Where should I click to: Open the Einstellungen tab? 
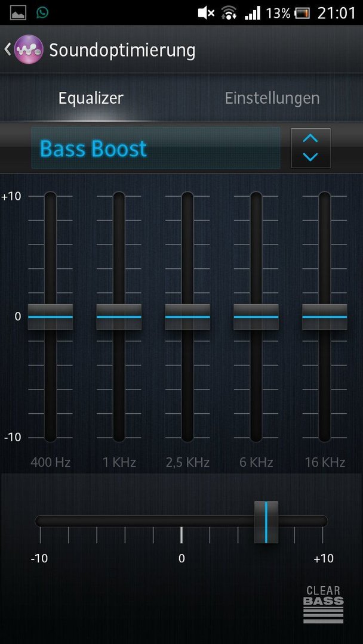[x=272, y=98]
